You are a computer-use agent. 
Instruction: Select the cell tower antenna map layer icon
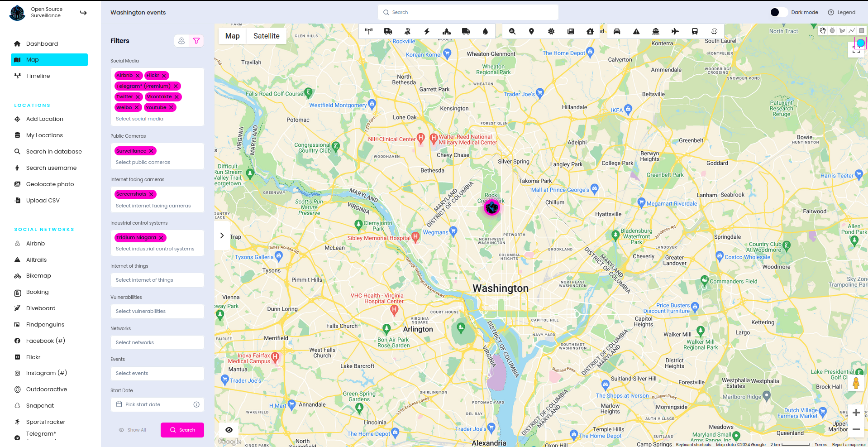[x=369, y=31]
